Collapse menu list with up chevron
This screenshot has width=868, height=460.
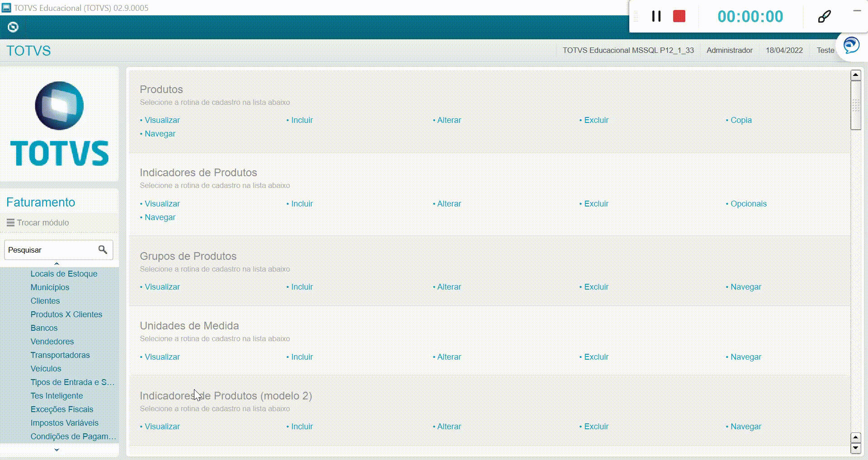(57, 263)
